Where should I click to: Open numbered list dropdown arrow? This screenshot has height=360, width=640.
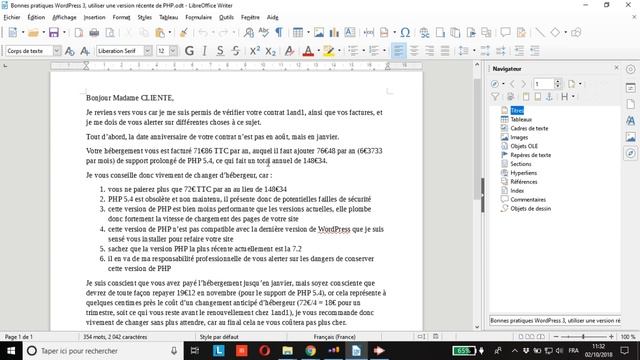coord(384,51)
